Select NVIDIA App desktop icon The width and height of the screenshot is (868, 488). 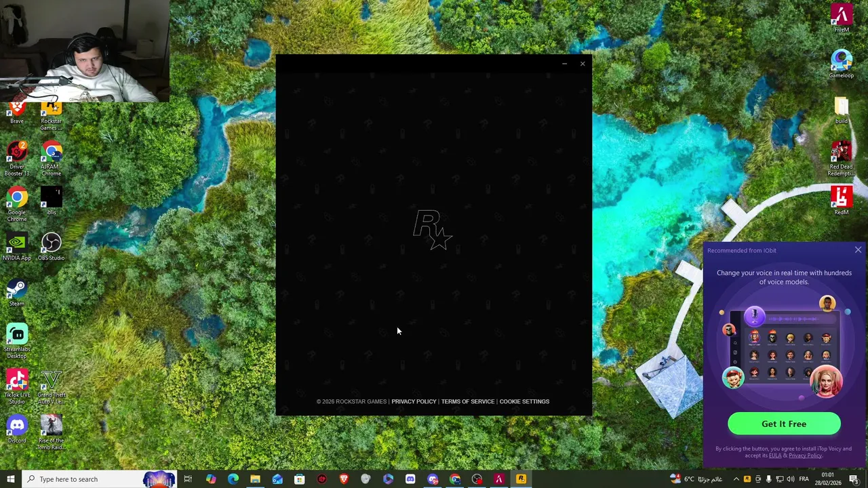click(x=17, y=247)
